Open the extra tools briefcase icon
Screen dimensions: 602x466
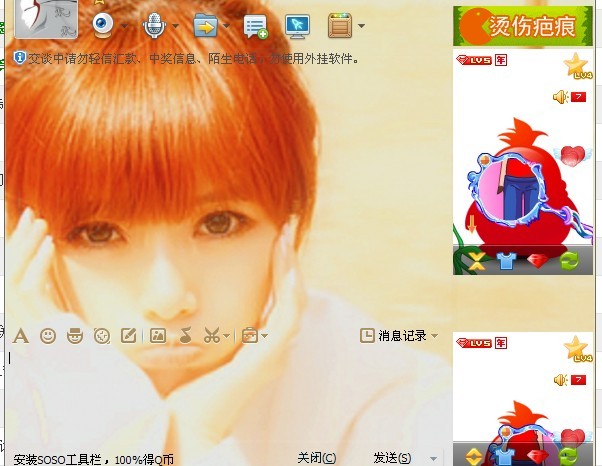click(x=250, y=335)
